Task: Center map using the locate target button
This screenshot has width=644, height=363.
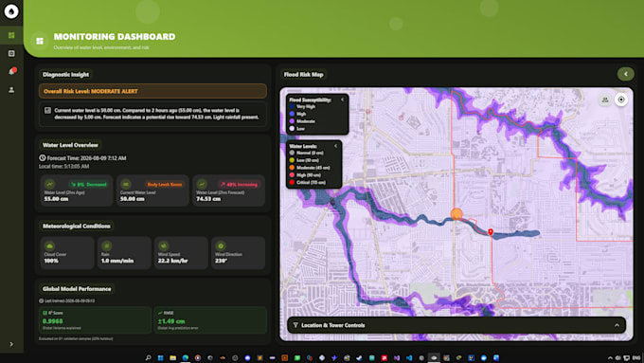Action: tap(621, 100)
